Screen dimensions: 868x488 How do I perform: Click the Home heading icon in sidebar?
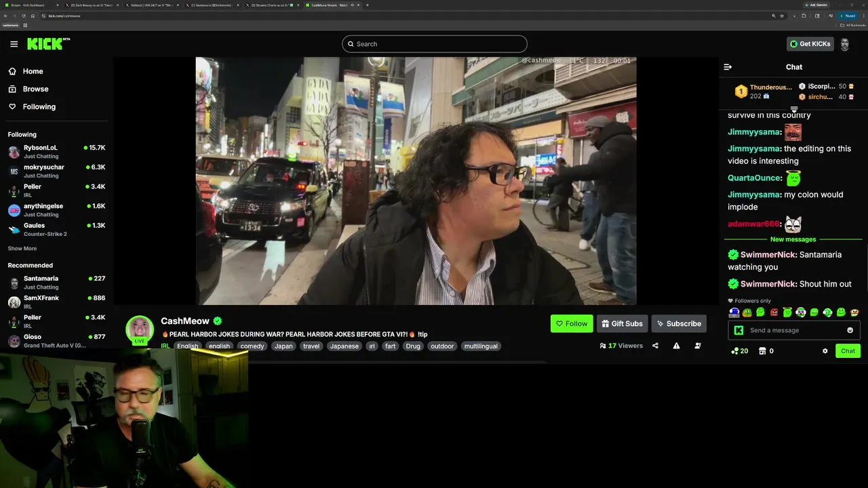[12, 71]
